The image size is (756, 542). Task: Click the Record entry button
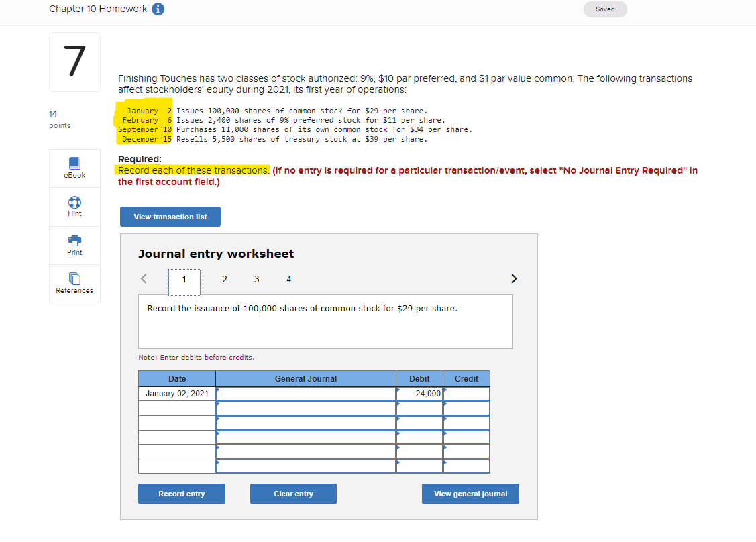(x=182, y=494)
